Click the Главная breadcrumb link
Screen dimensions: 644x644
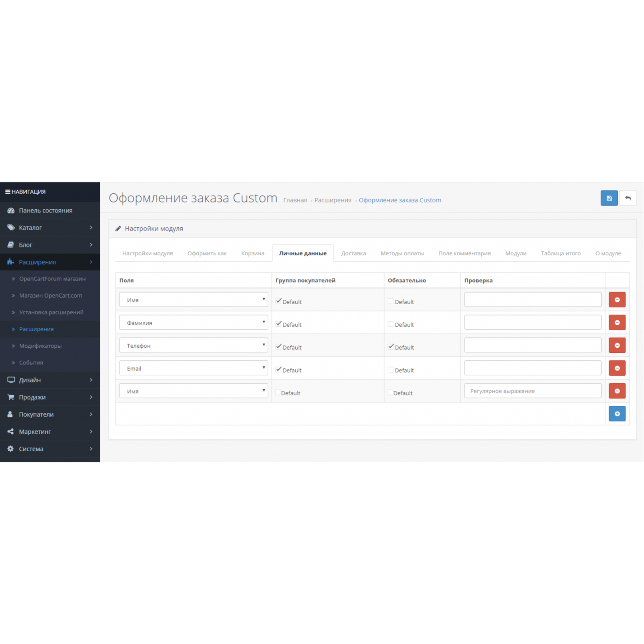coord(295,200)
